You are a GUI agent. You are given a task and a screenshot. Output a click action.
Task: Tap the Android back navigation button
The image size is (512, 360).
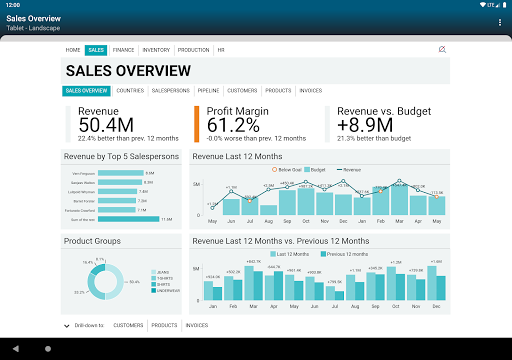(16, 349)
